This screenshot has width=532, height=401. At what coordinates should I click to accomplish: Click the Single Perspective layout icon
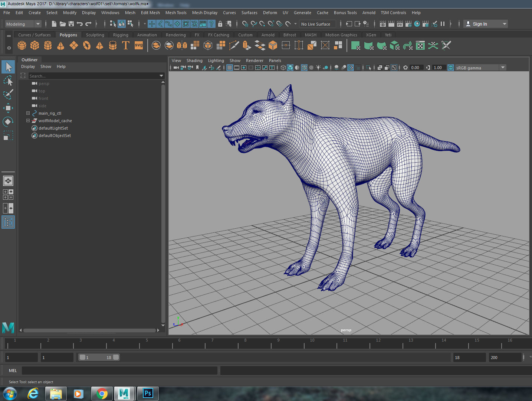pos(8,181)
